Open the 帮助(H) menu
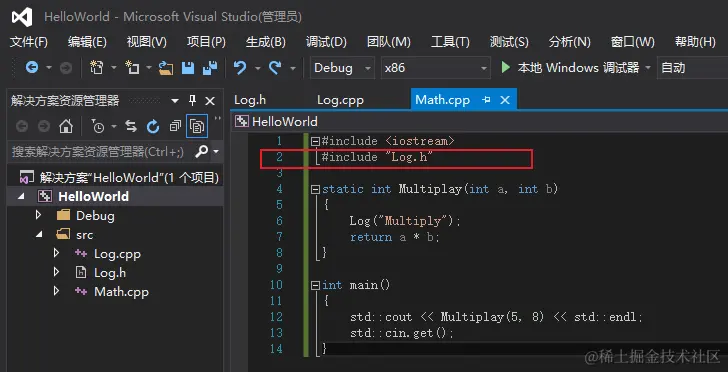This screenshot has width=728, height=372. click(695, 42)
